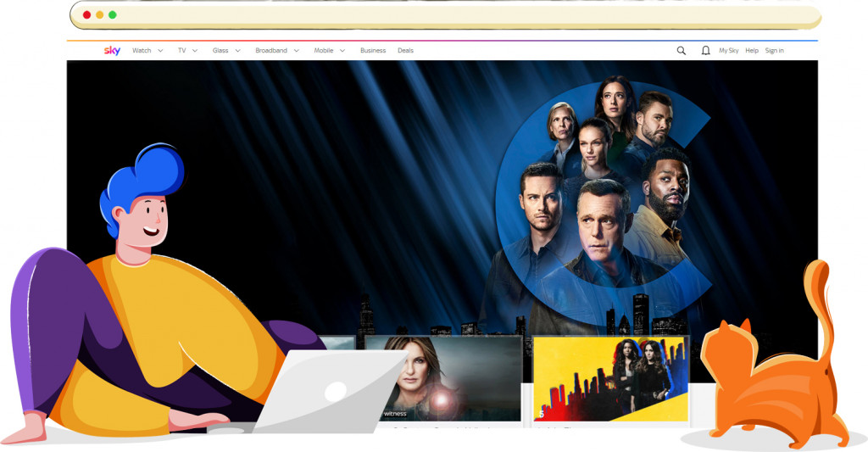This screenshot has width=868, height=452.
Task: Expand the Watch menu chevron
Action: click(x=160, y=50)
